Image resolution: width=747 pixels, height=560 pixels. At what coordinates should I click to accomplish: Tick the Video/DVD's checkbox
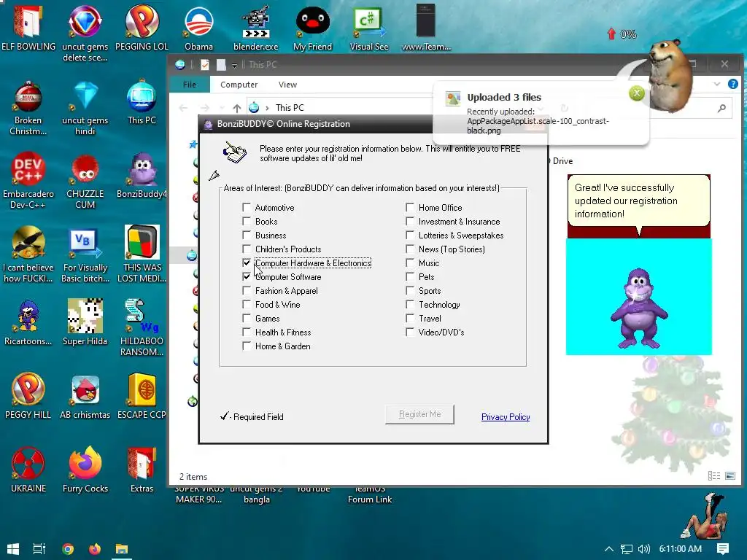coord(410,332)
